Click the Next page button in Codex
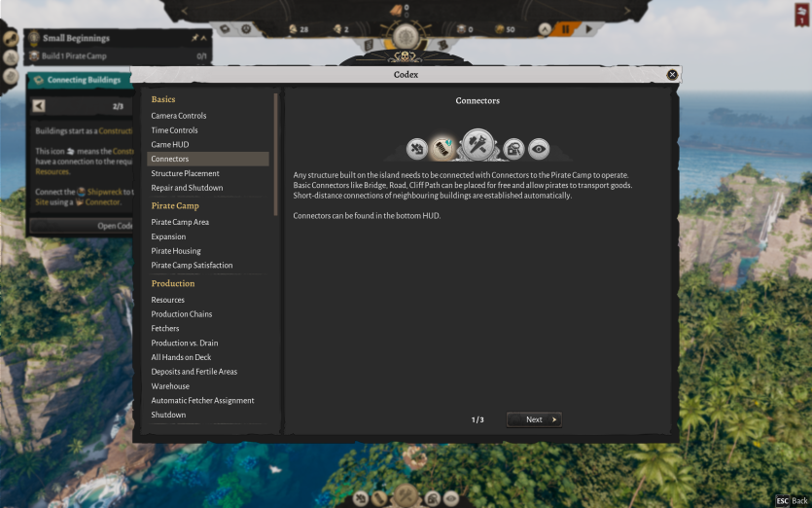812x508 pixels. coord(534,419)
